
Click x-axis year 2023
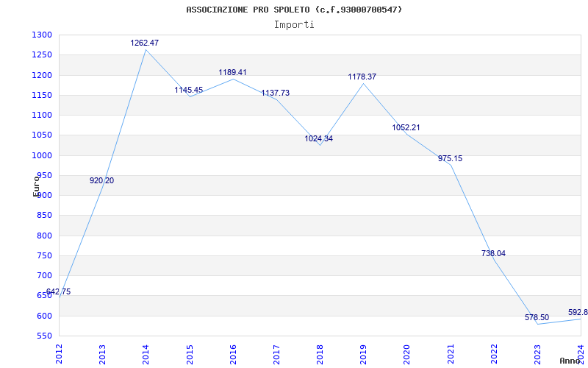coord(537,354)
